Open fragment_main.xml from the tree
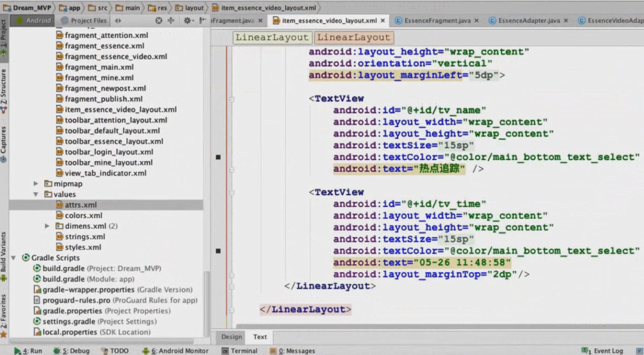 tap(95, 67)
